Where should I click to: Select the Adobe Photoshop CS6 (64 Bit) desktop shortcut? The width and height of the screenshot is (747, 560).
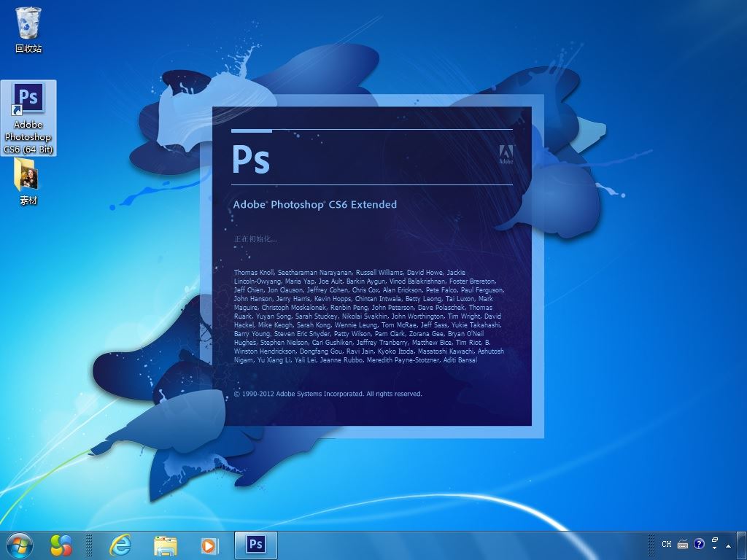click(x=28, y=118)
